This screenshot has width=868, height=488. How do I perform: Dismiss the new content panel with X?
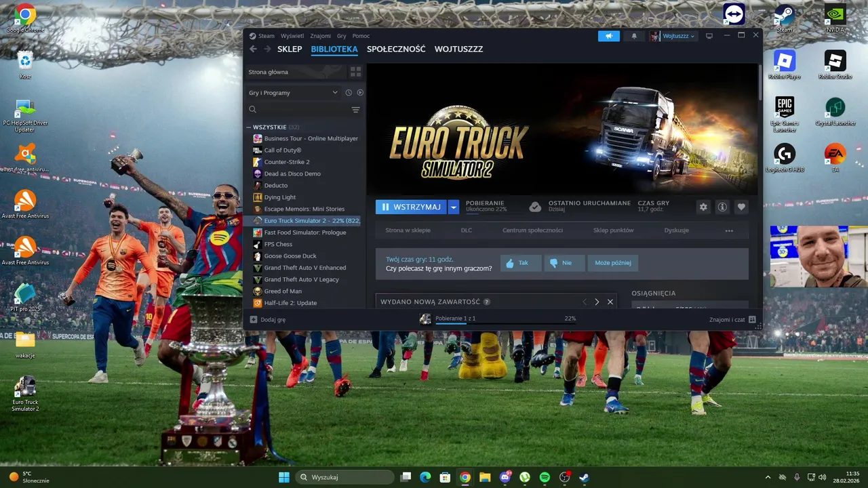click(x=610, y=302)
